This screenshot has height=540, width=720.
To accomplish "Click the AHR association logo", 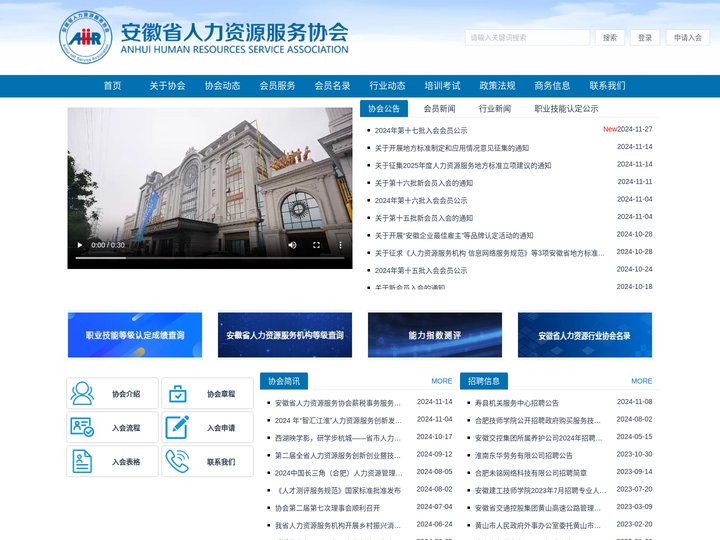I will tap(85, 37).
